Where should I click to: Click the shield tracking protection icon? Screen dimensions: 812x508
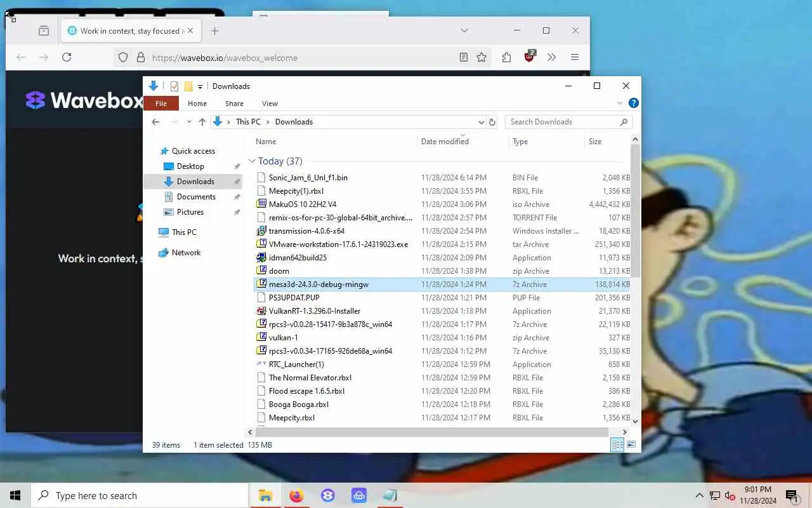tap(124, 57)
